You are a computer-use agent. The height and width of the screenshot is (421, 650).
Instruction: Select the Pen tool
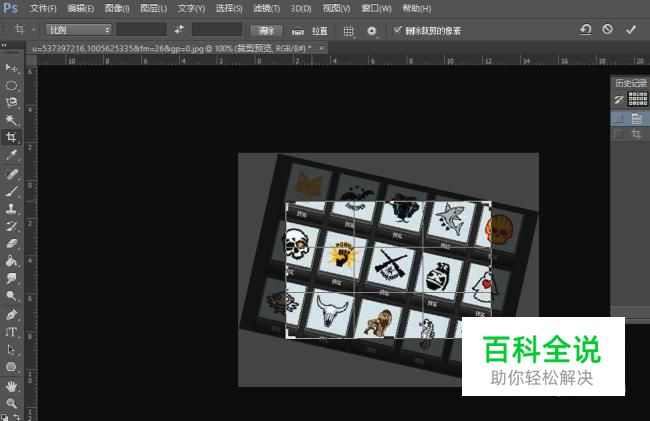tap(11, 315)
